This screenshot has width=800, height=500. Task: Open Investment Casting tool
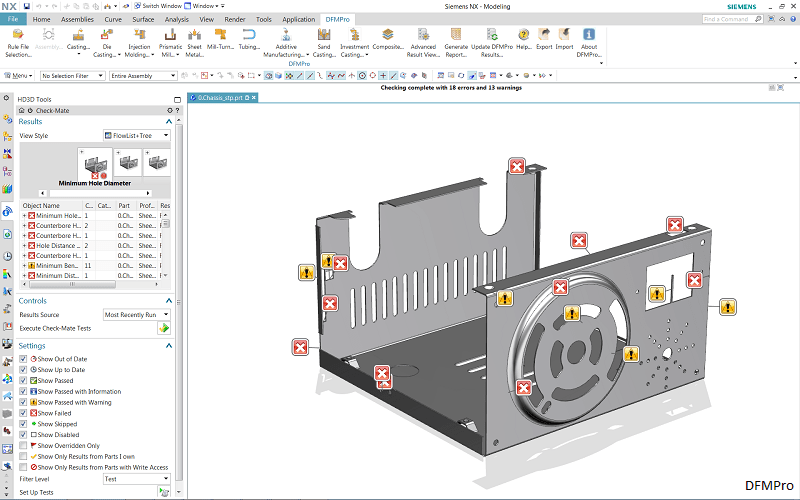[354, 42]
